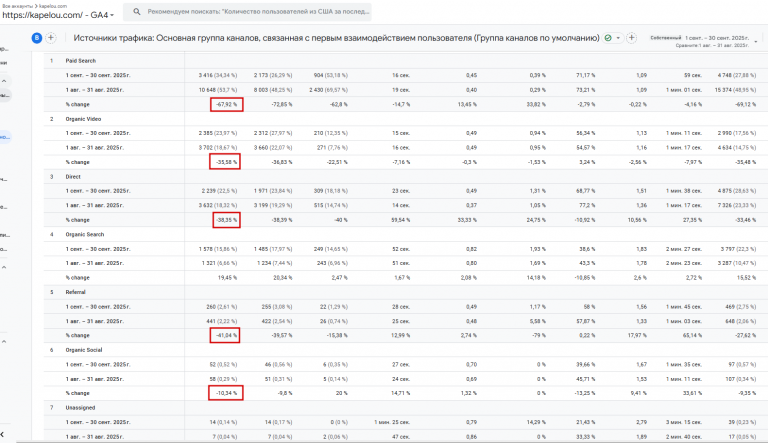Select the Paid Search channel row
Image resolution: width=768 pixels, height=443 pixels.
point(81,61)
